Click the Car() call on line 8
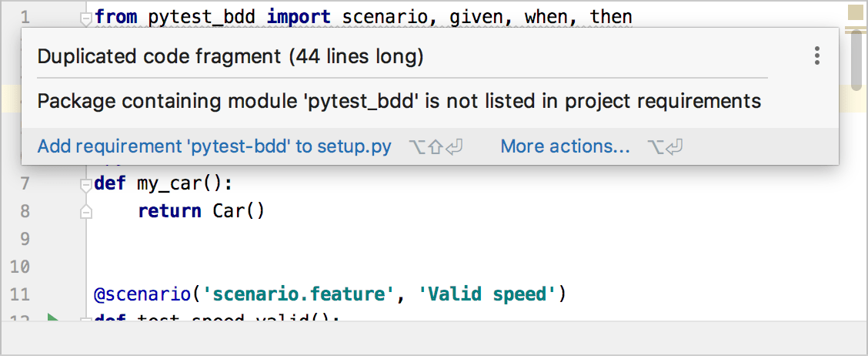The width and height of the screenshot is (868, 356). 239,211
